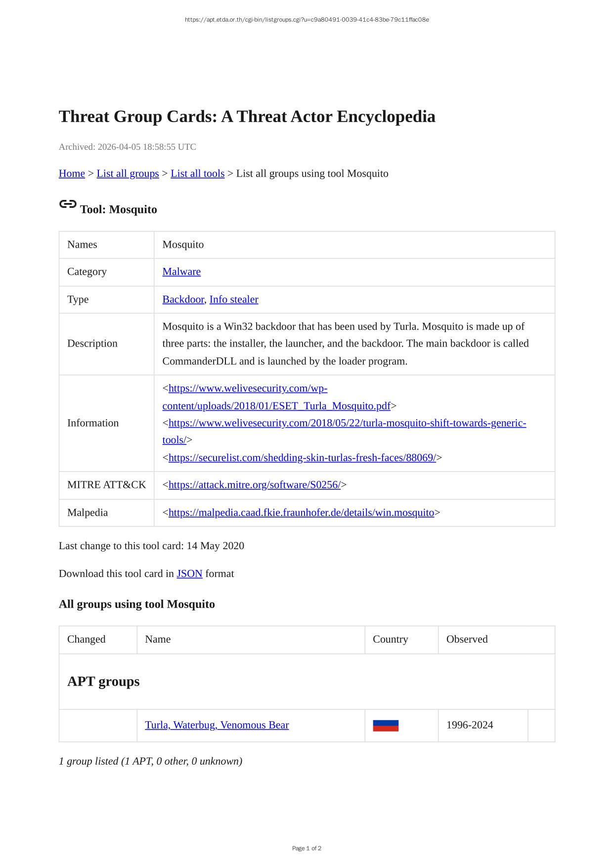
Task: Open welivesecurity turla-mosquito-shift article link
Action: tap(347, 423)
